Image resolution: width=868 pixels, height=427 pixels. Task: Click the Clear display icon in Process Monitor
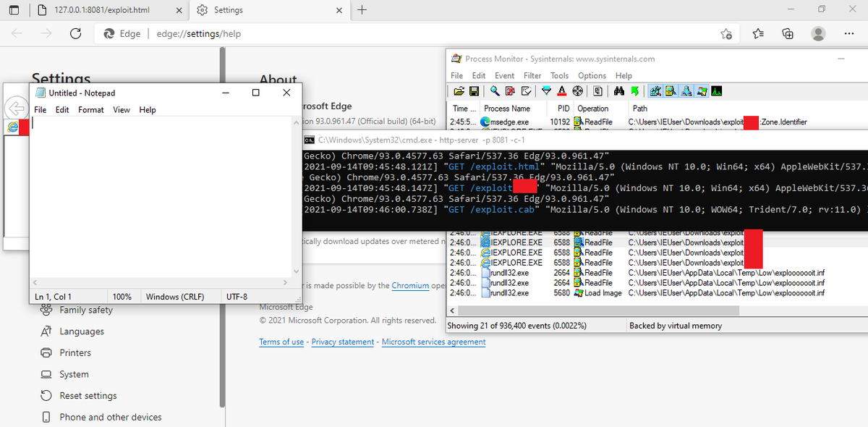[526, 91]
